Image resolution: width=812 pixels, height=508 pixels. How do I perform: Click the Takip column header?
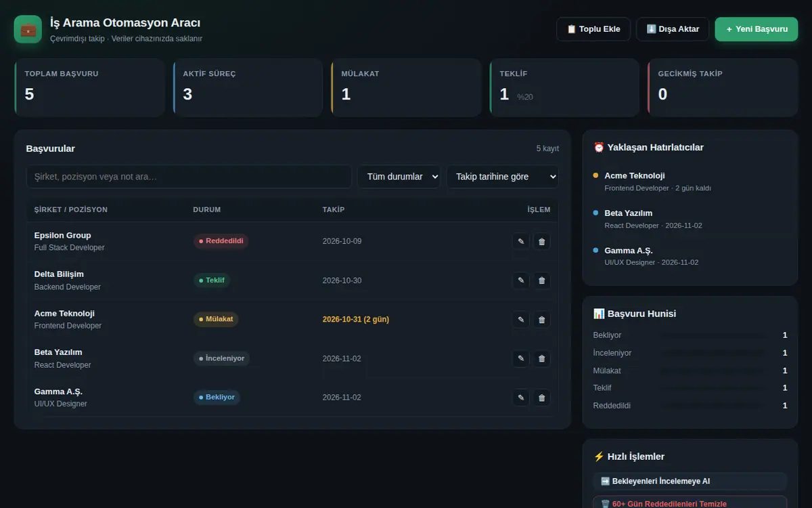334,210
